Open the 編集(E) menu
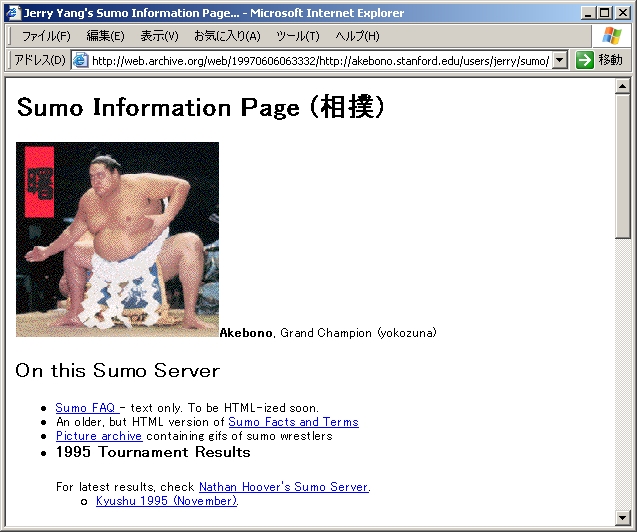 point(105,36)
